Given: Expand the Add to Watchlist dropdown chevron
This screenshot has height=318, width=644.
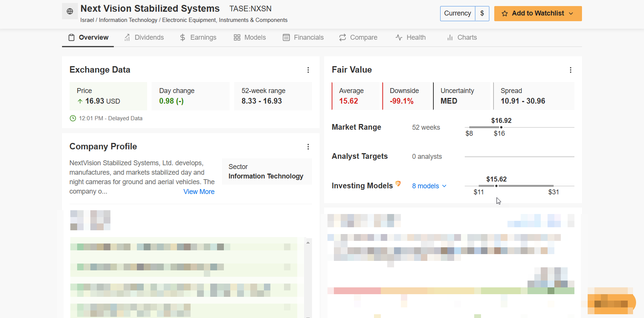Looking at the screenshot, I should [571, 14].
